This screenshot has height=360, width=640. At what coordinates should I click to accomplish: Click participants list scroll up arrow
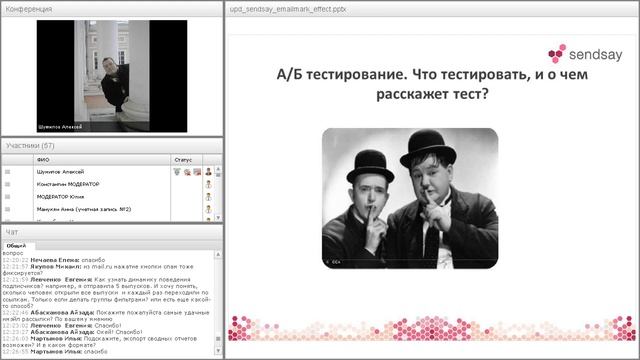pyautogui.click(x=218, y=169)
